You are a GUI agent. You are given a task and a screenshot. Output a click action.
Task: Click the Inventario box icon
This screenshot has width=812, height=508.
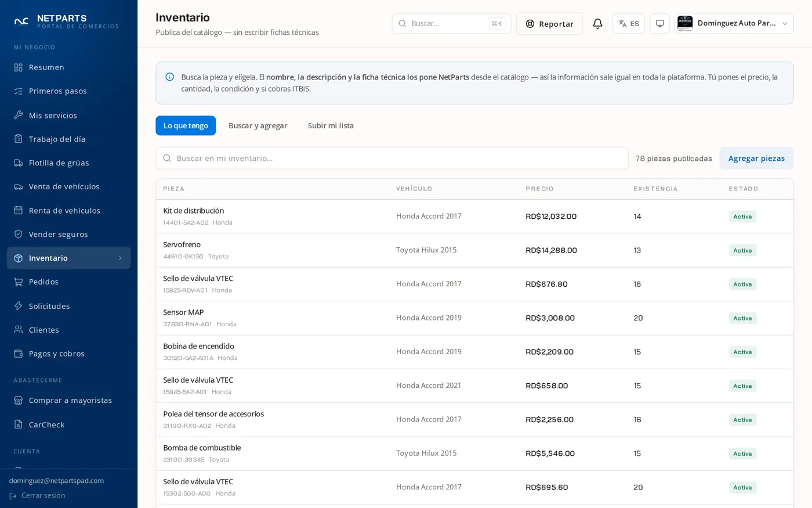pyautogui.click(x=19, y=258)
